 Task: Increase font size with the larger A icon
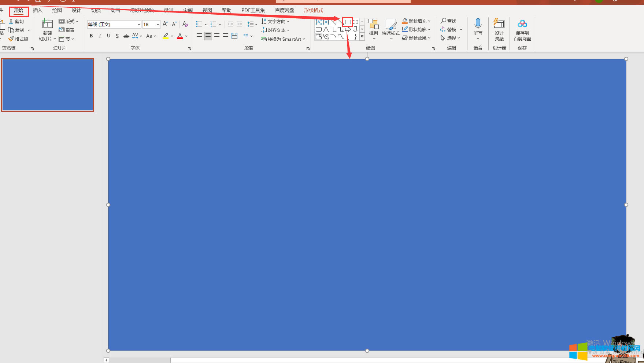coord(165,24)
